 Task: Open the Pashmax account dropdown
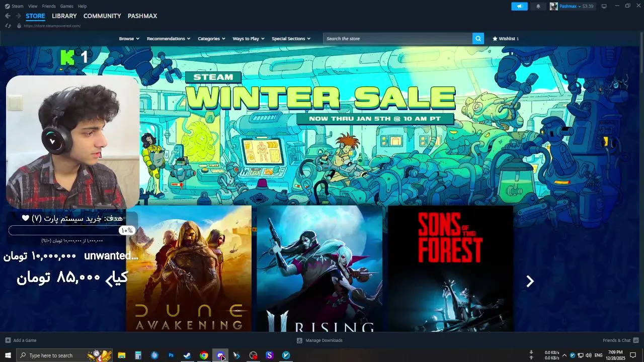coord(570,7)
